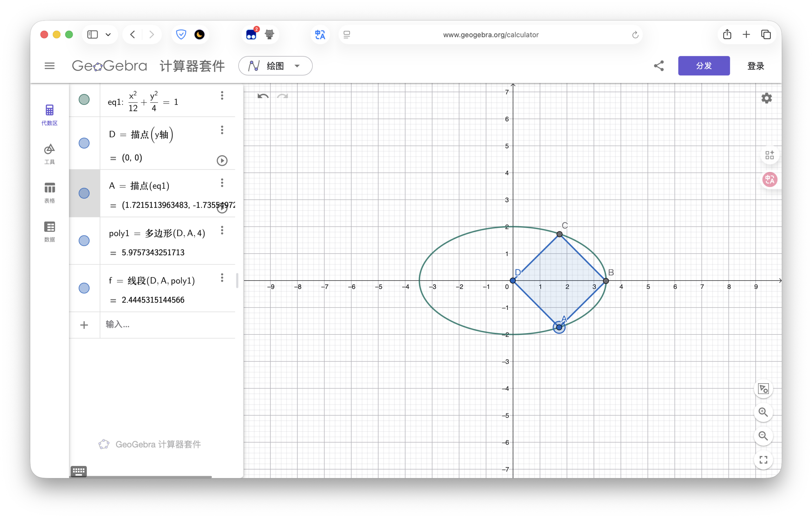
Task: Enter fullscreen mode for graph
Action: (x=763, y=460)
